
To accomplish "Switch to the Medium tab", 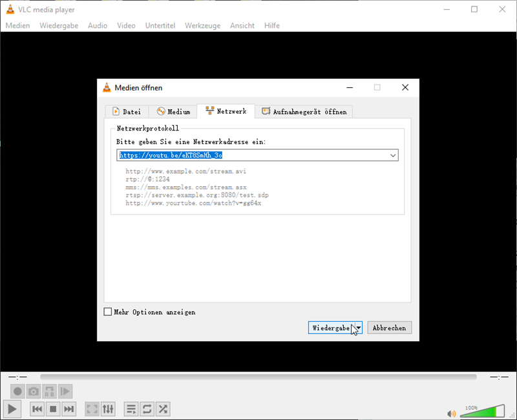I will 173,112.
